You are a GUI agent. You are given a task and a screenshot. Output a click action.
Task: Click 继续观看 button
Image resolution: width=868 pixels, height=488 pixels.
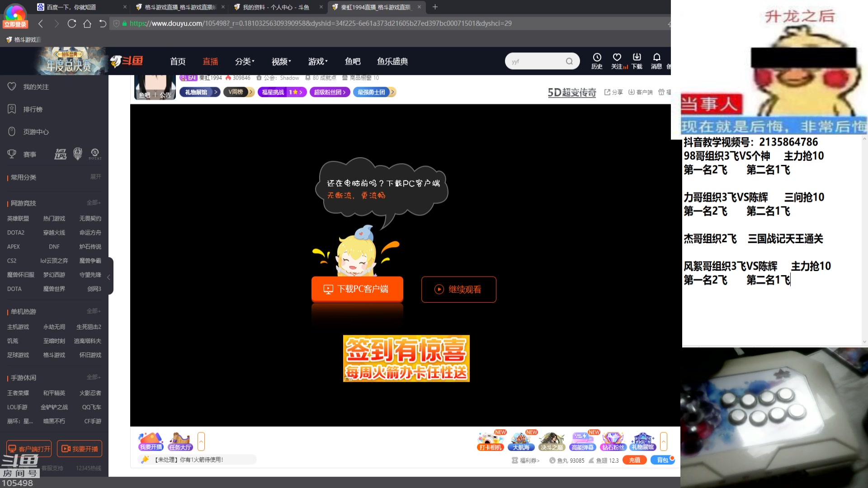[x=458, y=289]
